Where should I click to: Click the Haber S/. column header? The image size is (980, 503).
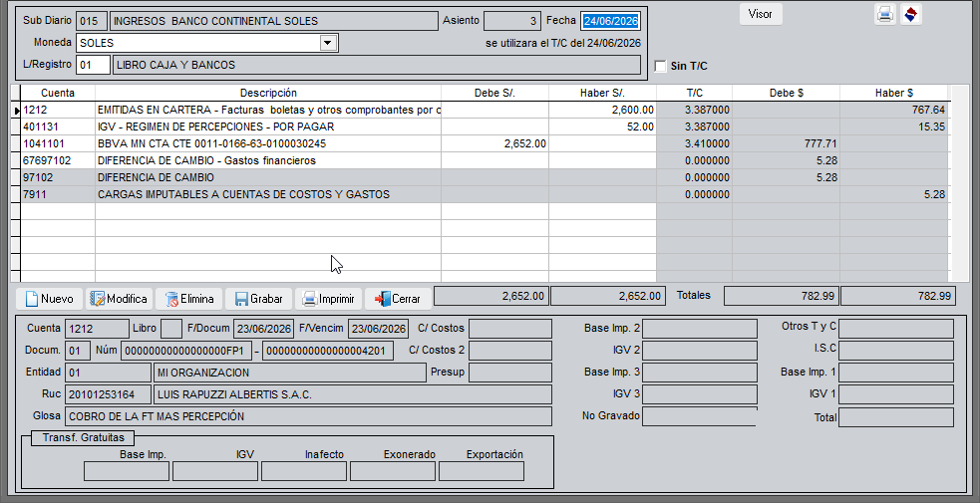point(602,93)
